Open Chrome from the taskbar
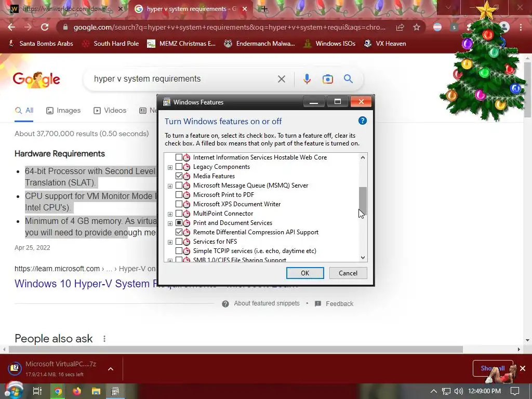This screenshot has height=399, width=532. pyautogui.click(x=58, y=391)
